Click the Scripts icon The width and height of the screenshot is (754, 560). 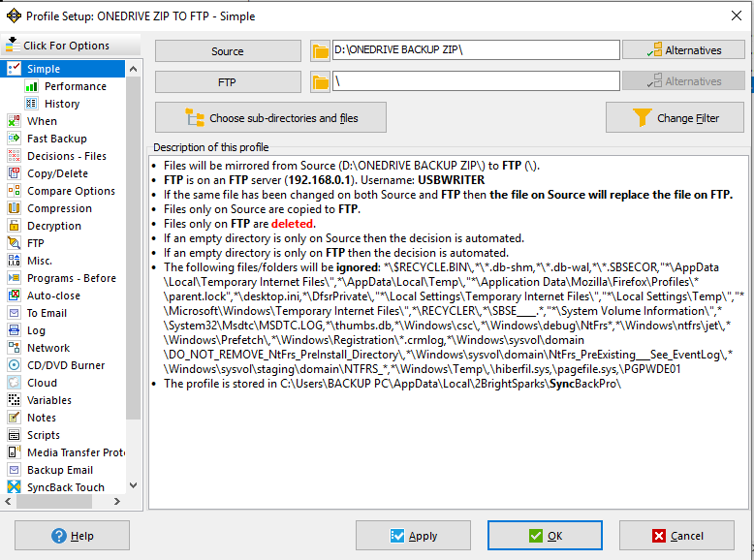click(x=14, y=435)
